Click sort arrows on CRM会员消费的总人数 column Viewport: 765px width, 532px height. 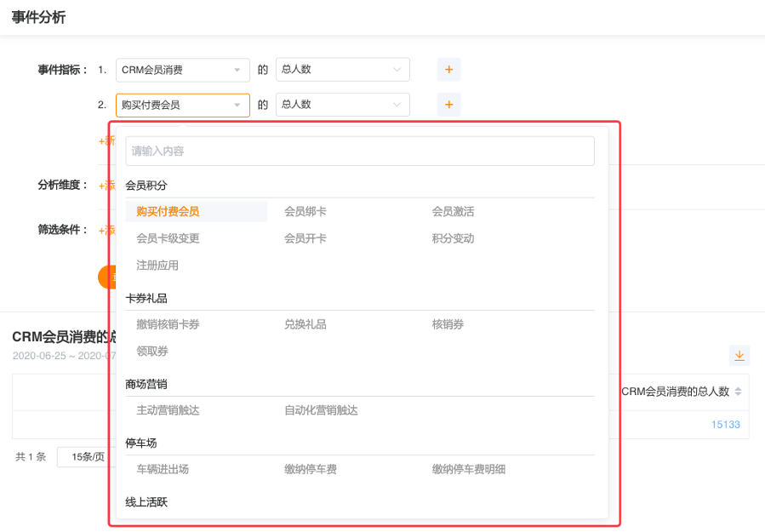click(x=738, y=392)
